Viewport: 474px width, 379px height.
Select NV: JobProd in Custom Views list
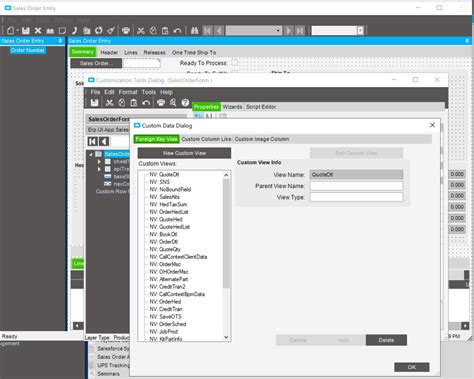coord(163,331)
